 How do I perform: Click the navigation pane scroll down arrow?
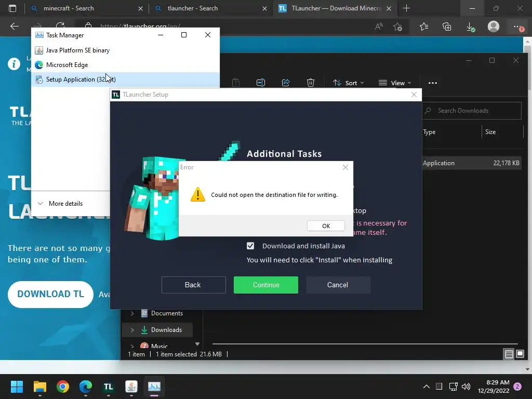click(197, 344)
